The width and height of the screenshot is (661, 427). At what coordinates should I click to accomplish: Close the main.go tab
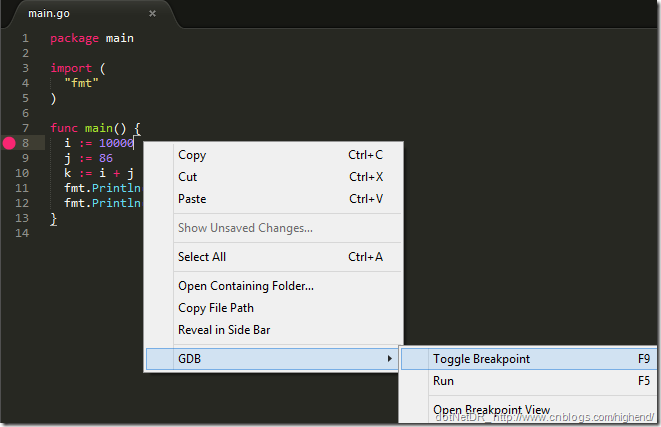coord(152,14)
